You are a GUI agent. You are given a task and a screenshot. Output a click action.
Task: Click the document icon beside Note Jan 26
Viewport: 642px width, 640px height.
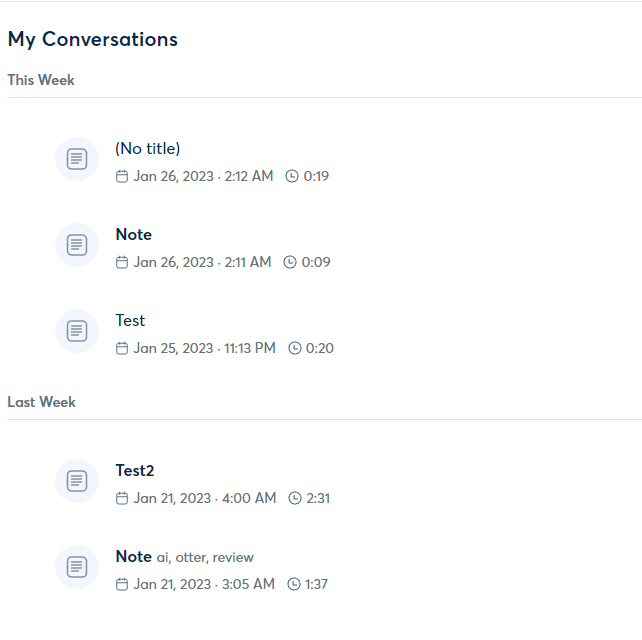point(77,245)
